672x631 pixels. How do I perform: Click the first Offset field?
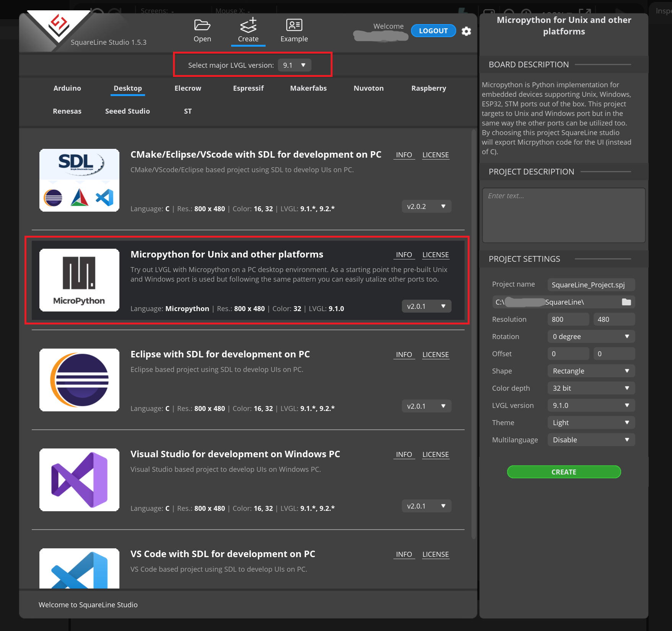click(568, 354)
